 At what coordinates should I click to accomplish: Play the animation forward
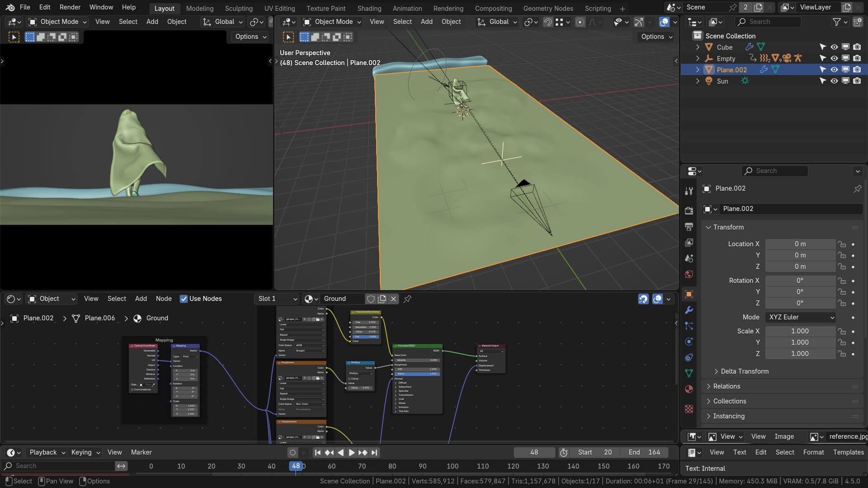(351, 452)
